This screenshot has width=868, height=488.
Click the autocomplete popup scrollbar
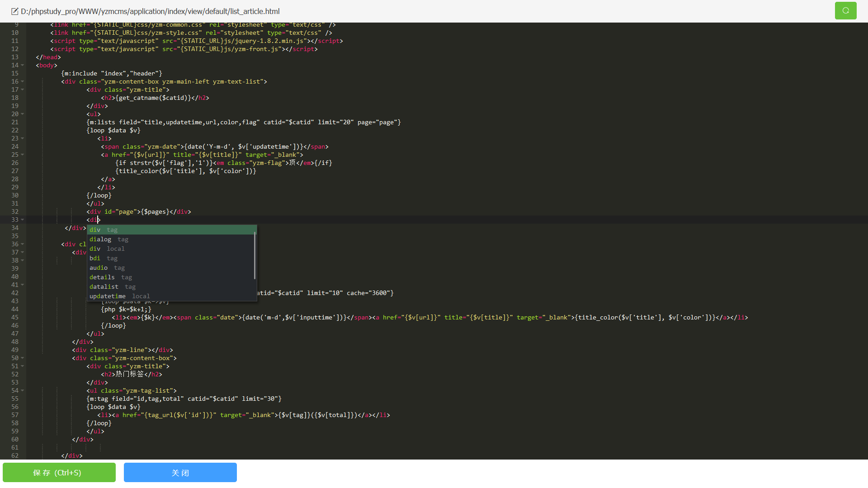tap(255, 256)
